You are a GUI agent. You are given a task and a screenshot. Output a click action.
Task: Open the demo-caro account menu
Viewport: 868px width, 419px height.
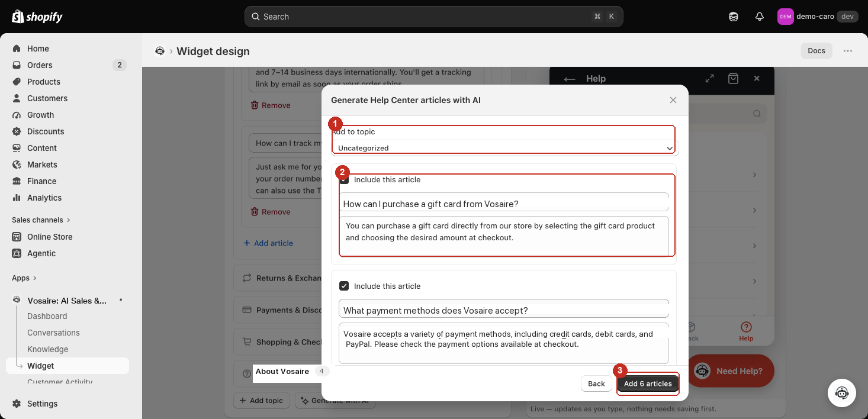(817, 17)
